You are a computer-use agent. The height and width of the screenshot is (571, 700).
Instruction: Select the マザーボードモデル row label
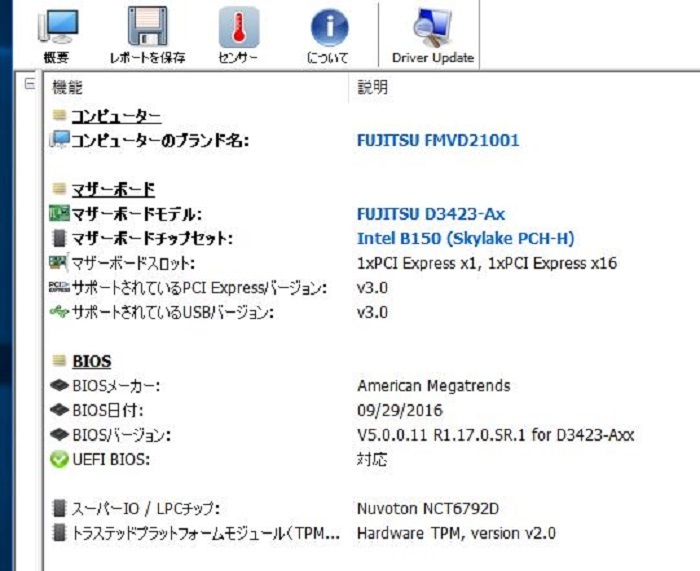pyautogui.click(x=137, y=214)
